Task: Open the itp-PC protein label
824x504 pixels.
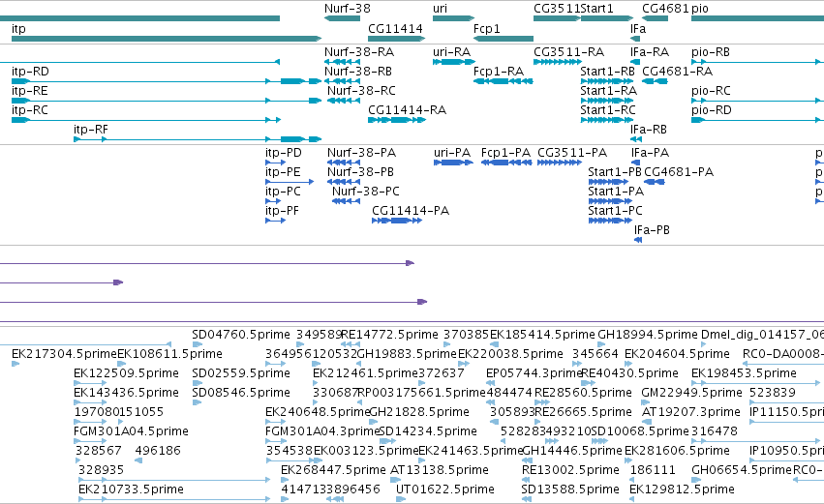Action: point(283,192)
